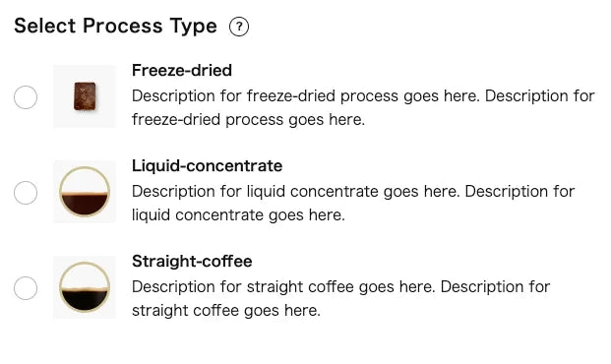Click first line of liquid concentrate description

tap(353, 192)
